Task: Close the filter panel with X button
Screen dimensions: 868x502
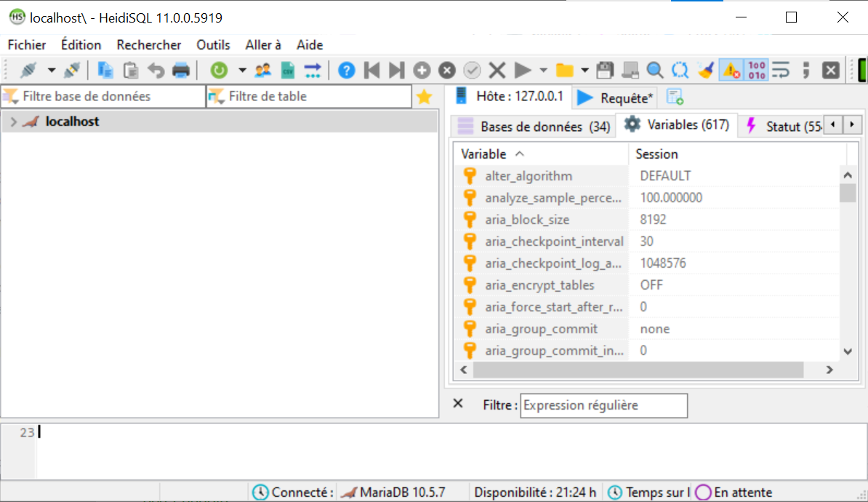Action: (x=458, y=404)
